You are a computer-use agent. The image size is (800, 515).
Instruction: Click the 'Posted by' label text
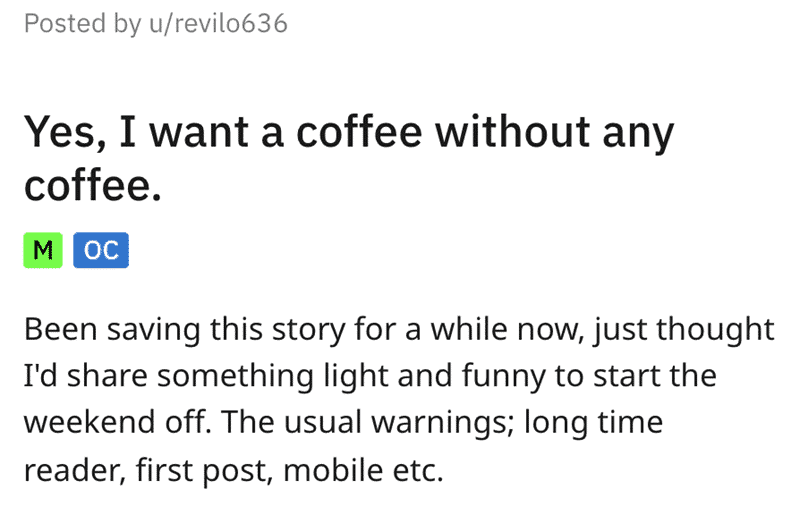pos(83,24)
